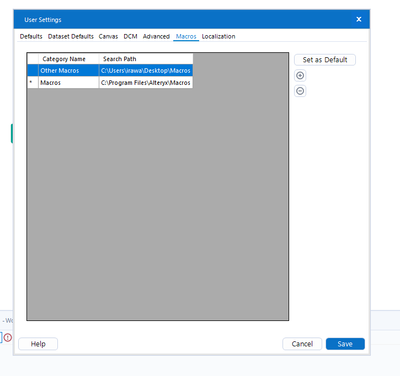Click the minus icon to remove macro path
Screen dimensions: 400x376
tap(300, 91)
